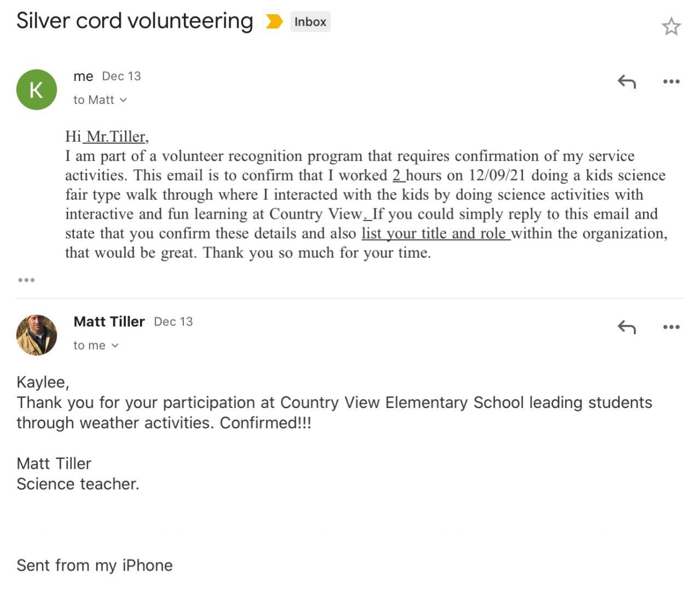Open more options for first message
The height and width of the screenshot is (599, 700).
pyautogui.click(x=671, y=82)
